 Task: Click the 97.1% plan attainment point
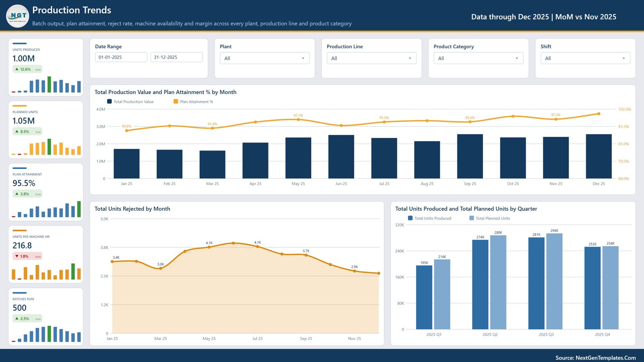[x=298, y=119]
